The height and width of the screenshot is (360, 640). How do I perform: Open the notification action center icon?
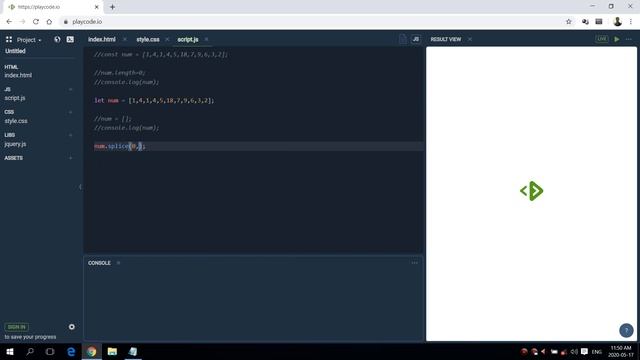[x=584, y=351]
